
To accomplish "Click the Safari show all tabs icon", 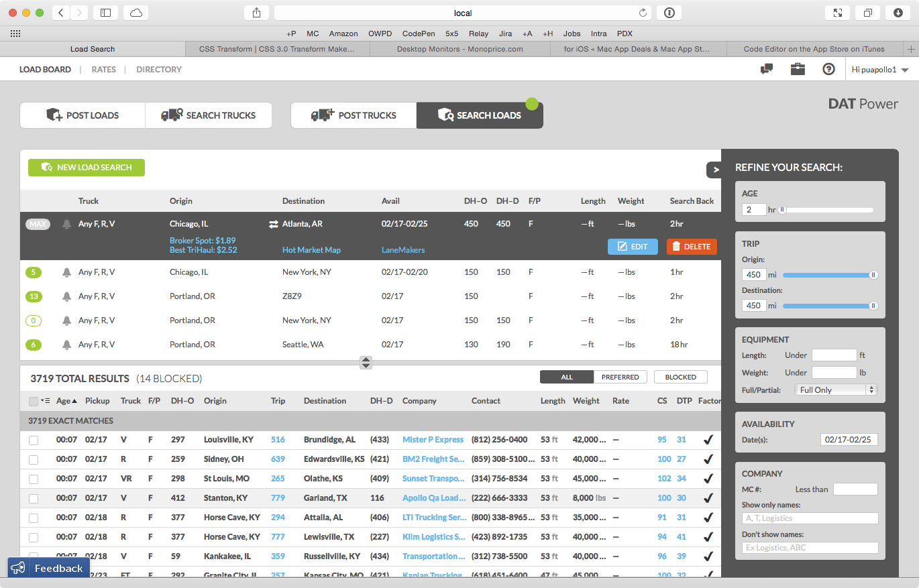I will (x=868, y=13).
